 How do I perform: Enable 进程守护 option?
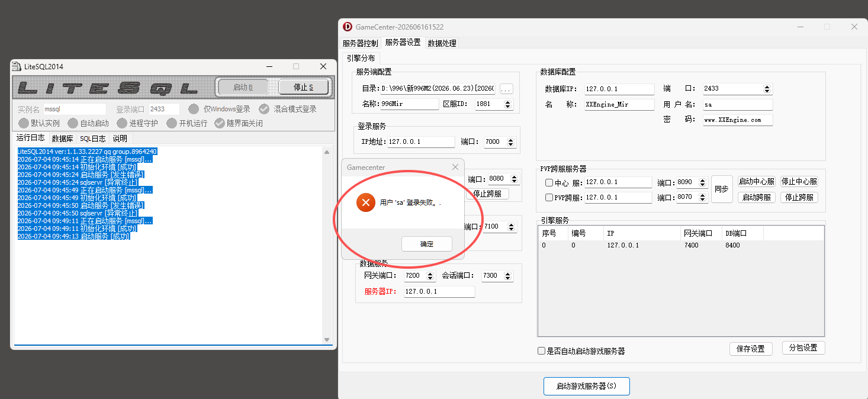pyautogui.click(x=137, y=123)
